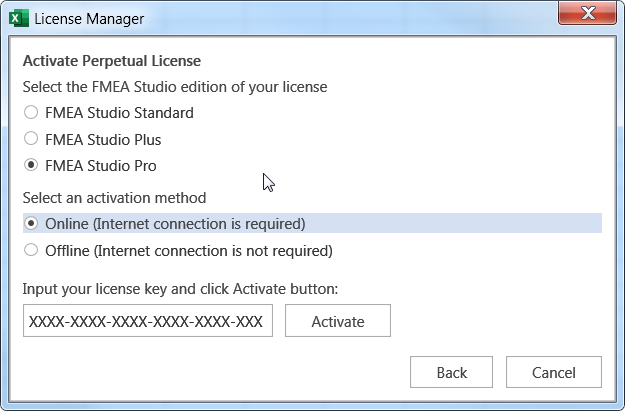Image resolution: width=625 pixels, height=411 pixels.
Task: Select the FMEA Studio Standard radio button
Action: pos(31,113)
